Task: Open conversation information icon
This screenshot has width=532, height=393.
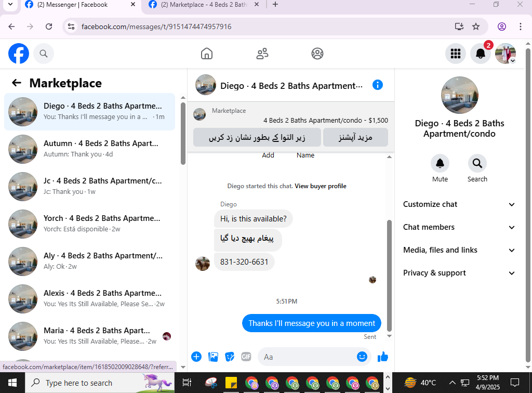Action: pyautogui.click(x=377, y=85)
